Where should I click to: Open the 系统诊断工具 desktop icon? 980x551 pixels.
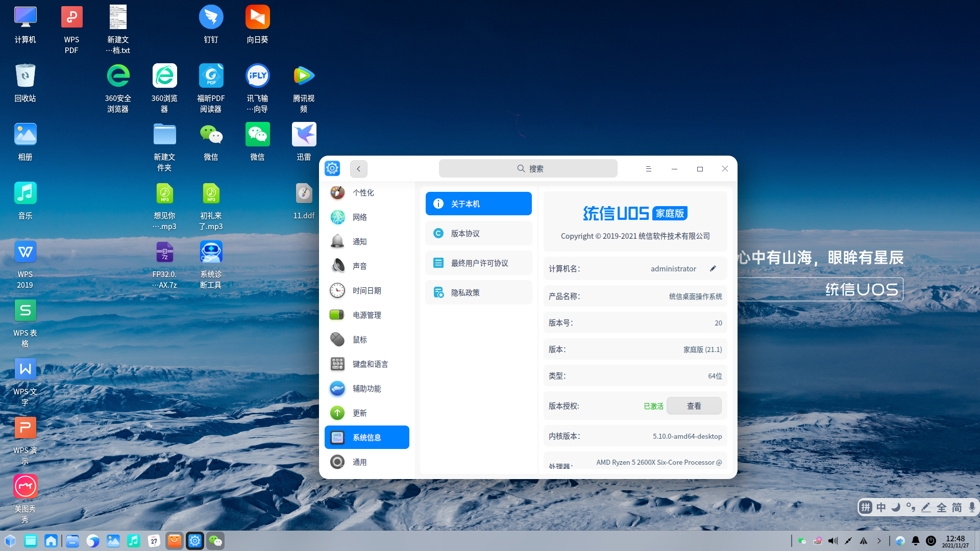tap(211, 264)
